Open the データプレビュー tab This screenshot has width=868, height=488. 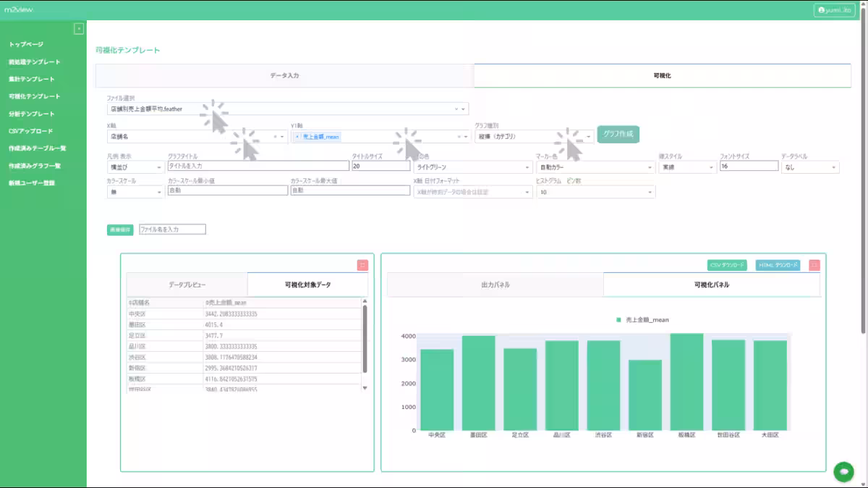click(x=187, y=285)
